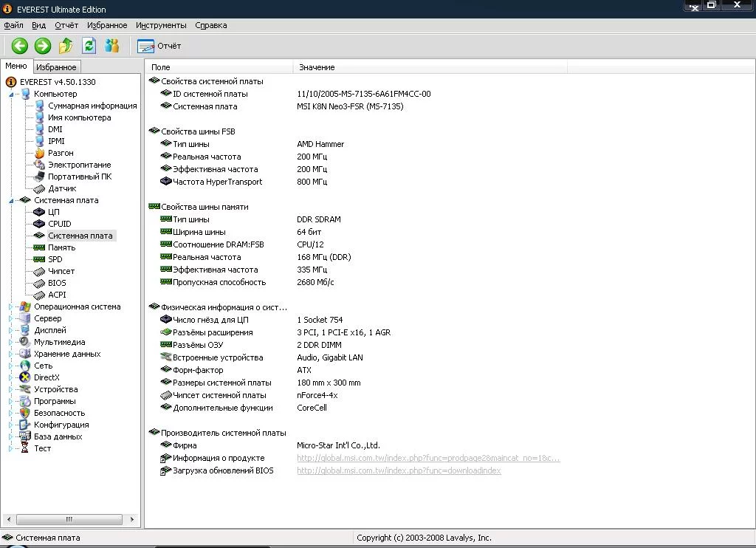Expand the Программы tree node
Viewport: 756px width, 548px height.
(x=10, y=401)
